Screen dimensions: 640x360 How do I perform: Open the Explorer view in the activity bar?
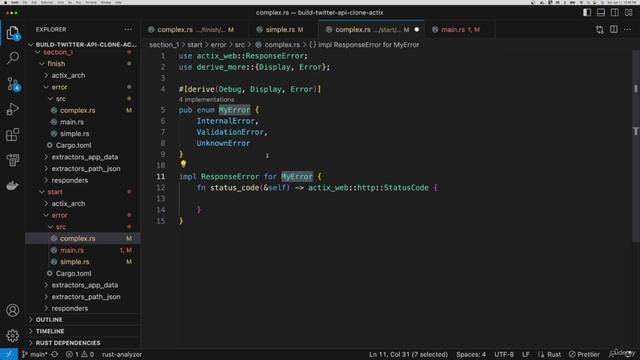click(13, 33)
